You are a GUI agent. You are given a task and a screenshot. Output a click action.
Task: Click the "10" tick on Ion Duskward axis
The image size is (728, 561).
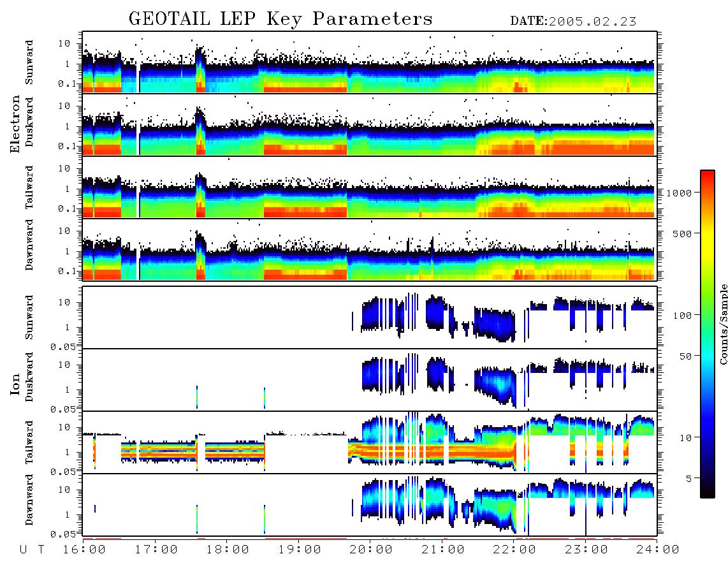pyautogui.click(x=64, y=365)
